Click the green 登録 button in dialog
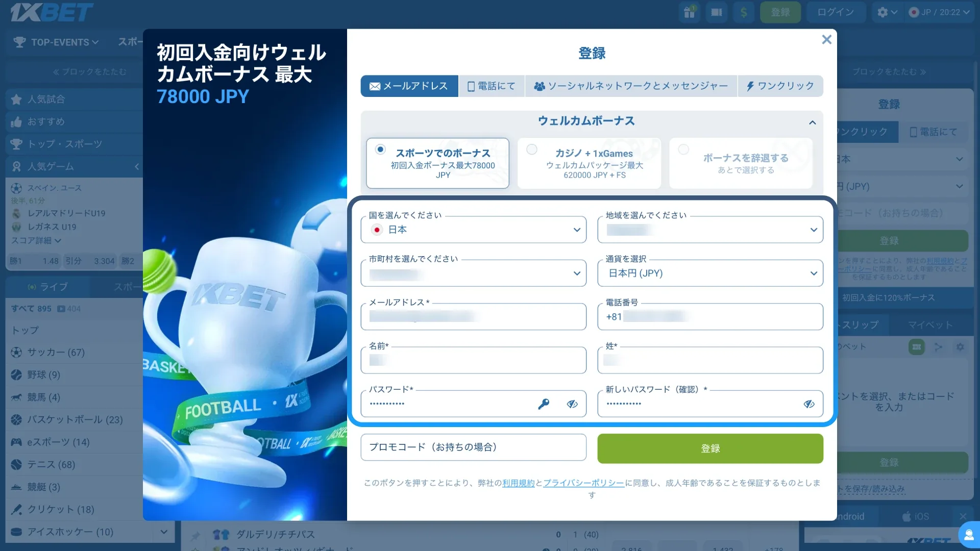 (x=710, y=449)
